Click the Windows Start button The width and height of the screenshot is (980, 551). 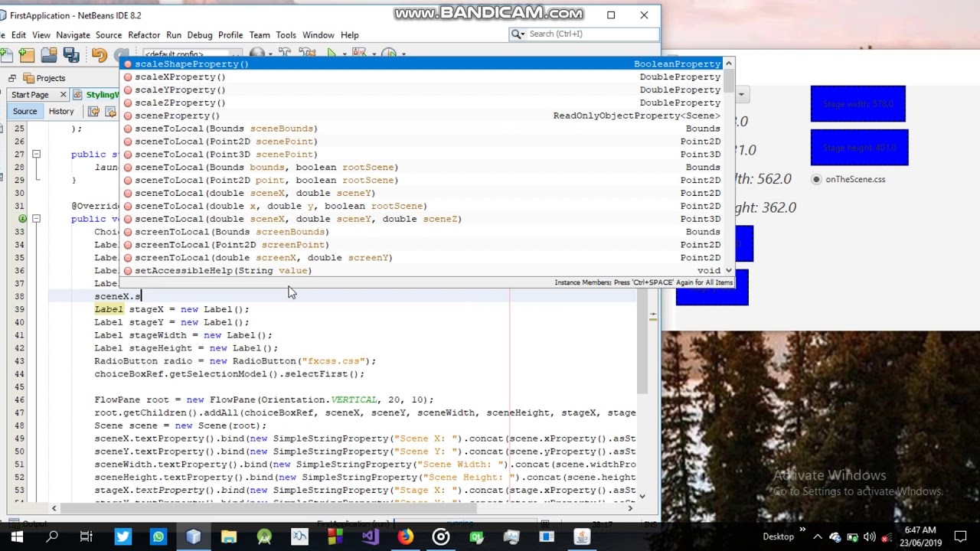tap(17, 536)
